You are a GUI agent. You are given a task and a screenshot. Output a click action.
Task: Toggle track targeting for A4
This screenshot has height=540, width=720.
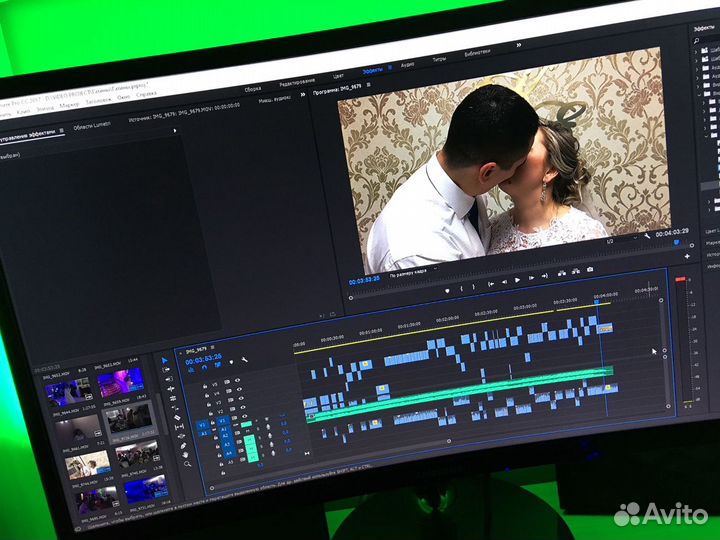[x=229, y=454]
